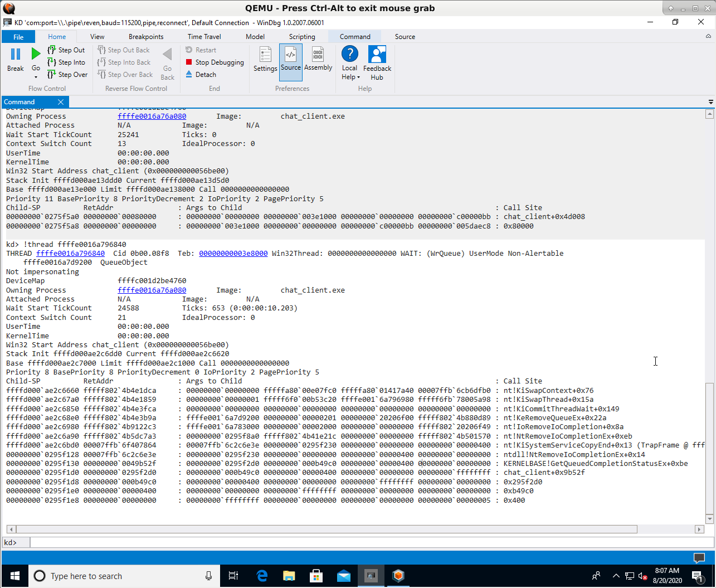Screen dimensions: 716x588
Task: Click the vertical scrollbar thumb
Action: click(x=709, y=449)
